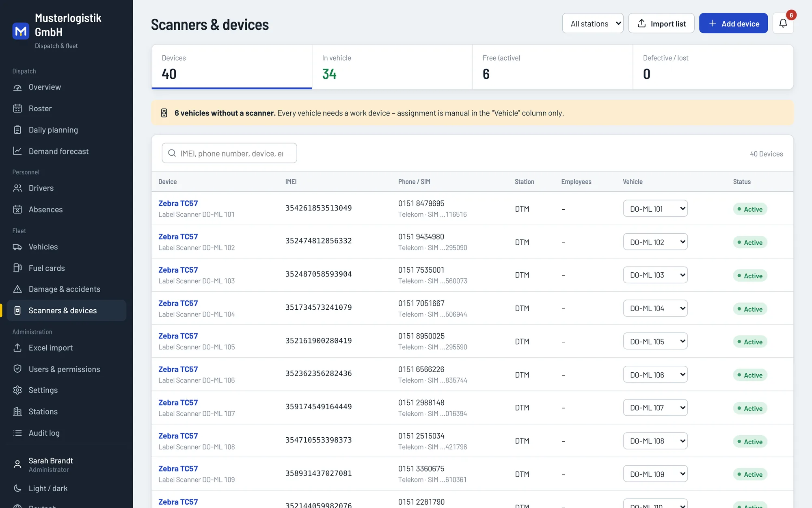Click Active status badge for DO-ML 108
The height and width of the screenshot is (508, 812).
tap(750, 442)
